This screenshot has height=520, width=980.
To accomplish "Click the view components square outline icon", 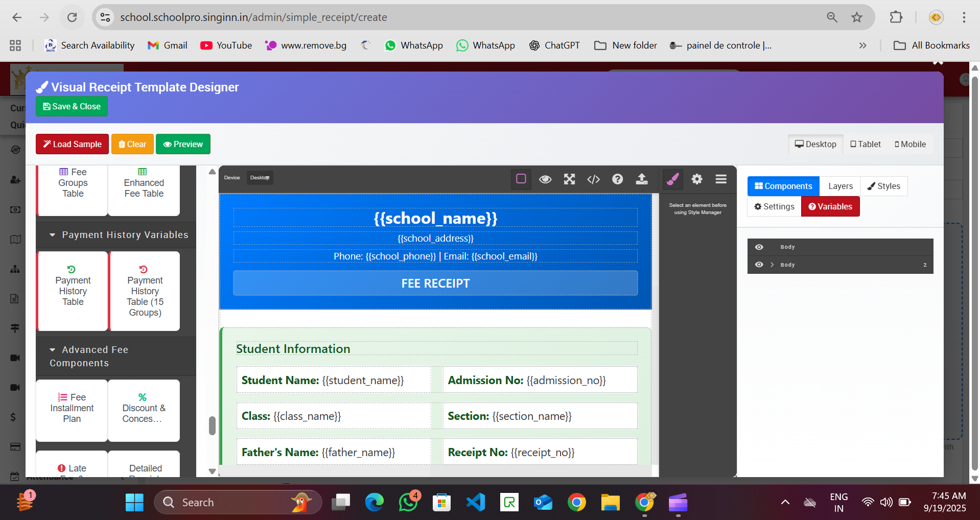I will [521, 179].
